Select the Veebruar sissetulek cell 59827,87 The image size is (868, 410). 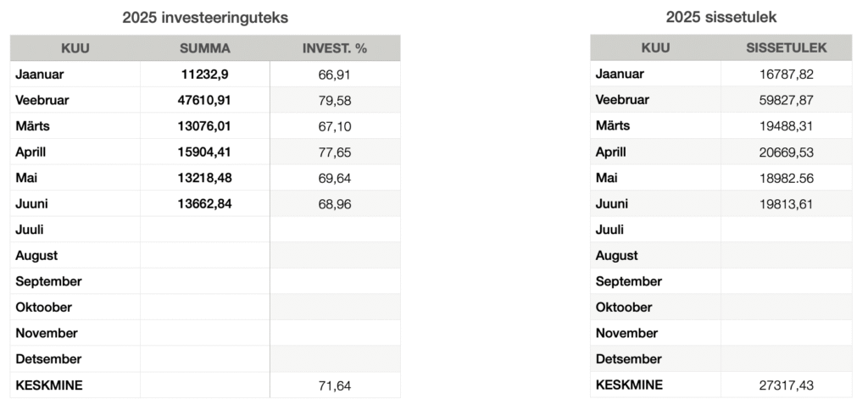tap(786, 100)
